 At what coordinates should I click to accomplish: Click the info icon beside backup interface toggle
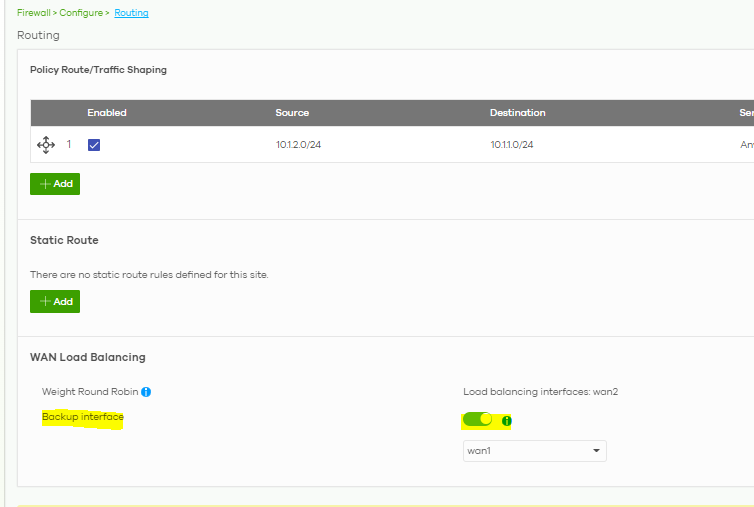click(506, 420)
